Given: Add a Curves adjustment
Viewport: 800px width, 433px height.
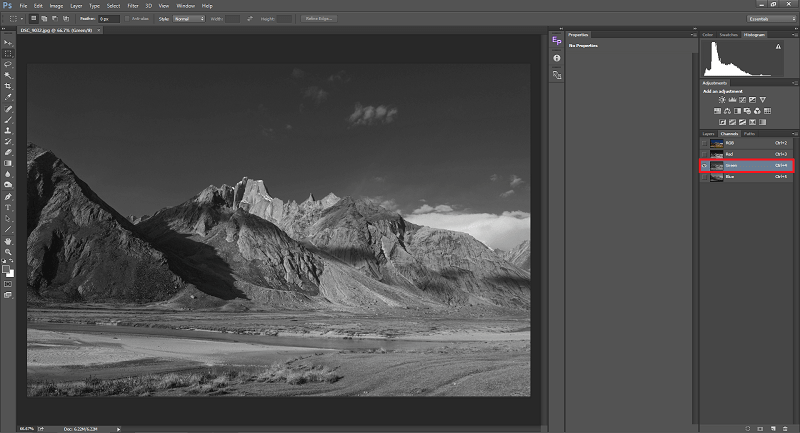Looking at the screenshot, I should [x=741, y=100].
